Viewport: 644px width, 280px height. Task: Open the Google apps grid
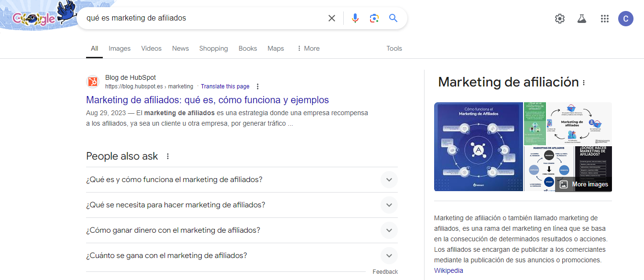point(604,19)
